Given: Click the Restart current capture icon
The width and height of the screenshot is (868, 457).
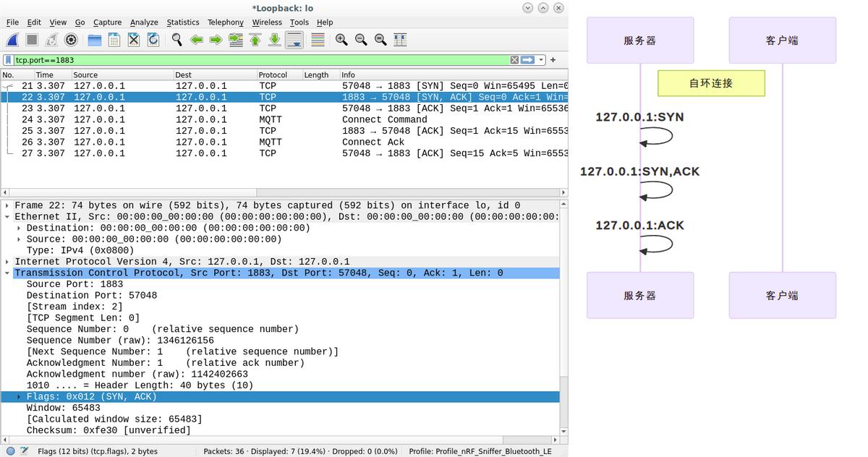Looking at the screenshot, I should coord(52,40).
